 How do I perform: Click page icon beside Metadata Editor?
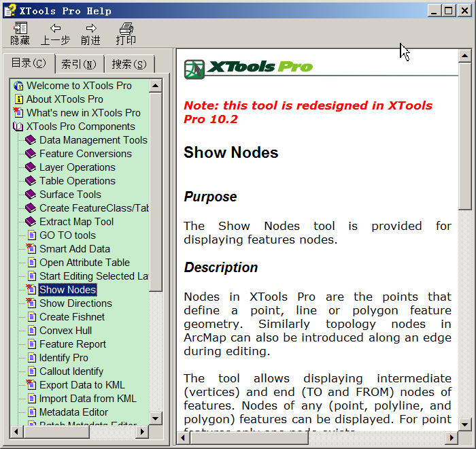point(32,412)
